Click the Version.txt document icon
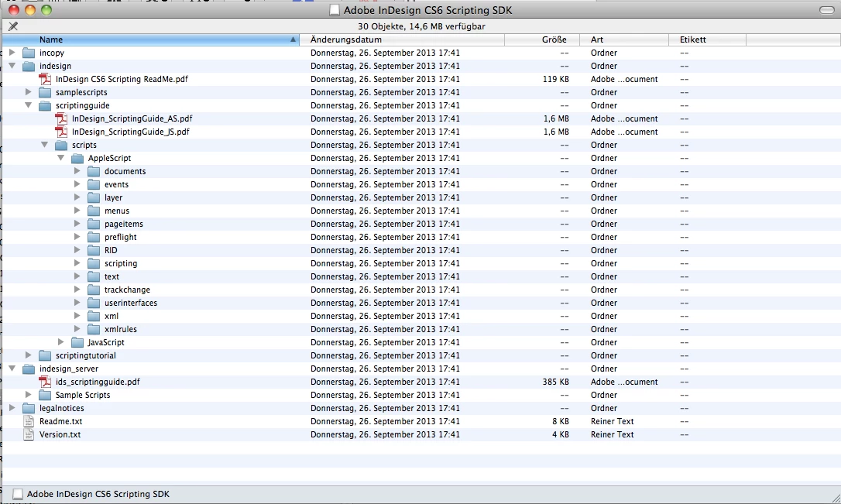 click(x=29, y=434)
